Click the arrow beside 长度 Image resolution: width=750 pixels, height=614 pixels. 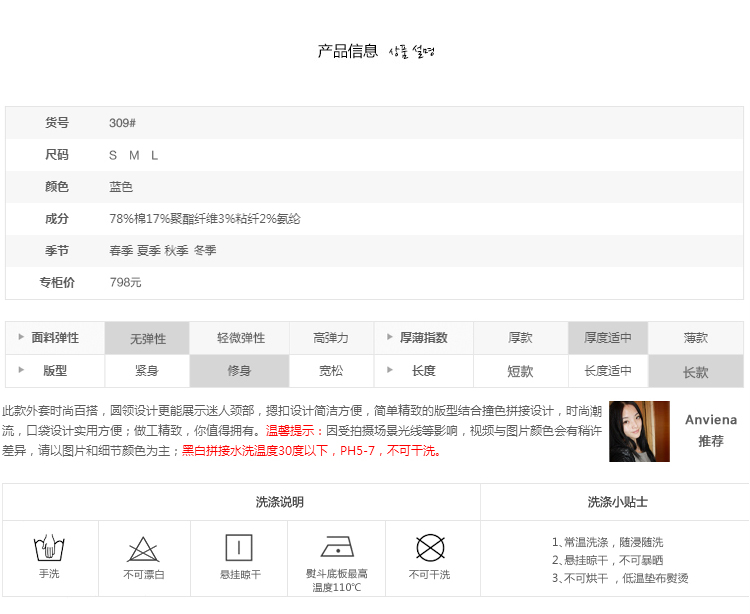(x=390, y=370)
